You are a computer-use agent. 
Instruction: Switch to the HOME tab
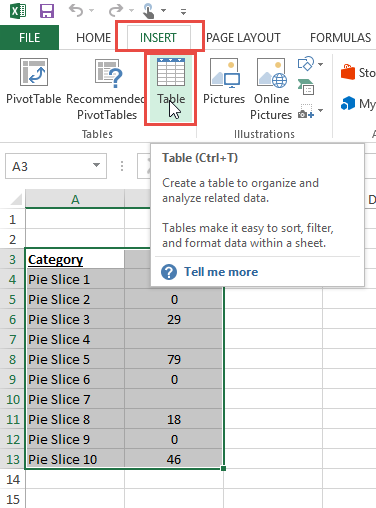coord(93,38)
